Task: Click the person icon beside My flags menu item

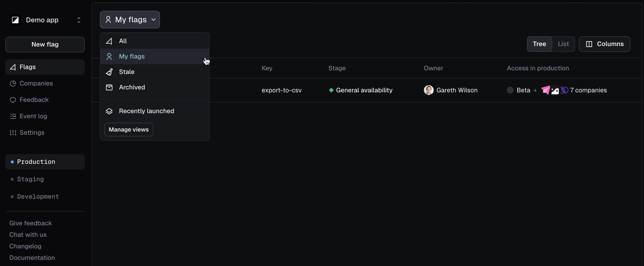Action: pos(109,57)
